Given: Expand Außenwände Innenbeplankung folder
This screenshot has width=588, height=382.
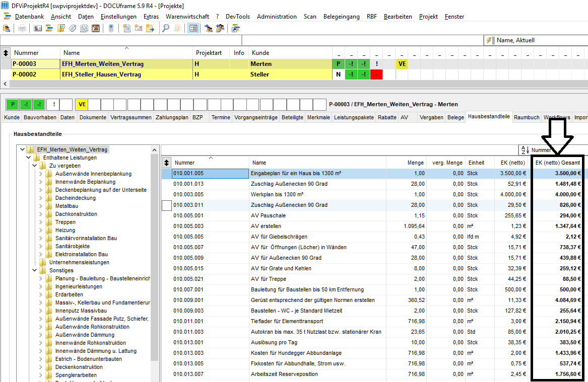Looking at the screenshot, I should [40, 174].
